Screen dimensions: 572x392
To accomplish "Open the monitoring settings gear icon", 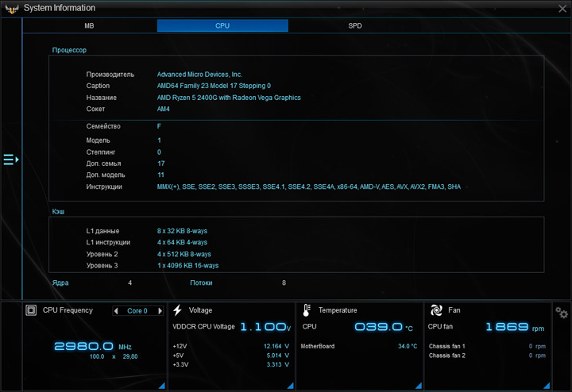I will [x=562, y=312].
